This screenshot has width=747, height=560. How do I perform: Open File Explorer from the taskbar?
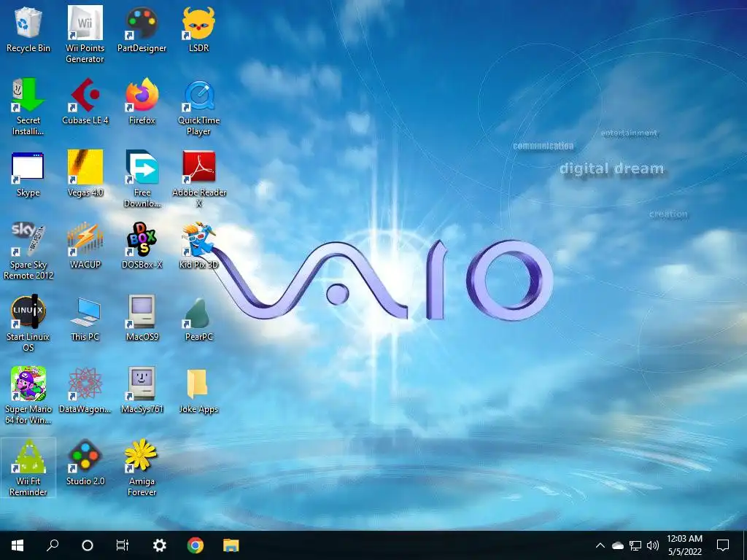[231, 545]
